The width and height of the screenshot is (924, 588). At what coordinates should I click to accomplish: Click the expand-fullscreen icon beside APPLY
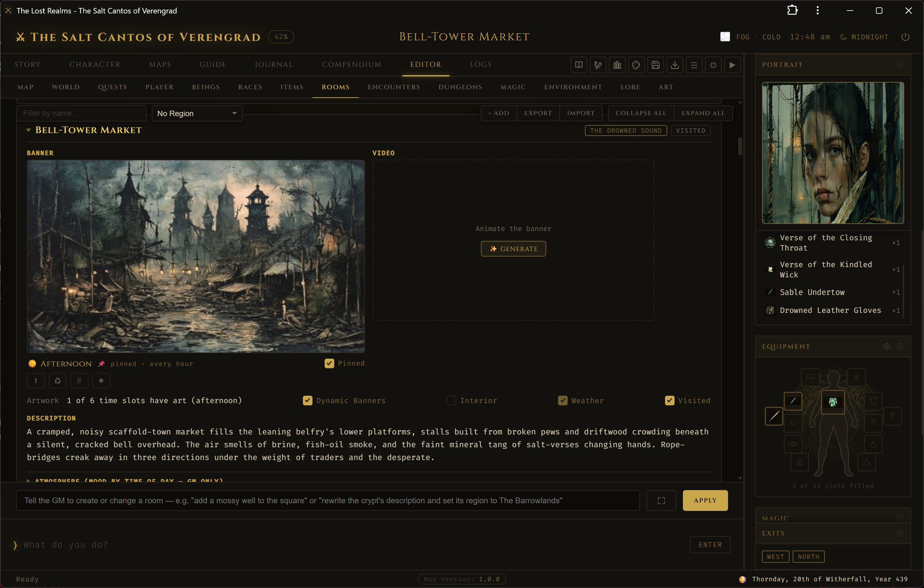click(x=661, y=501)
